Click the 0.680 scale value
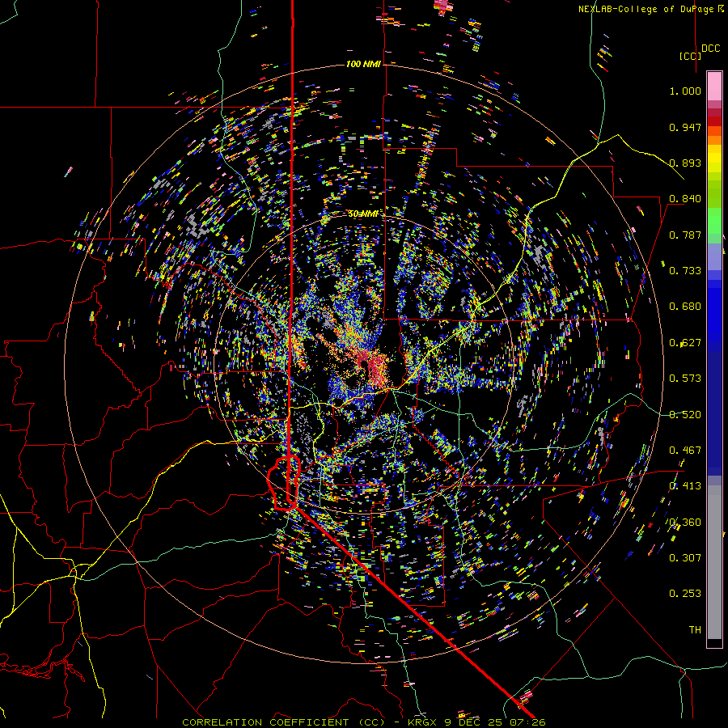The image size is (728, 728). coord(685,307)
